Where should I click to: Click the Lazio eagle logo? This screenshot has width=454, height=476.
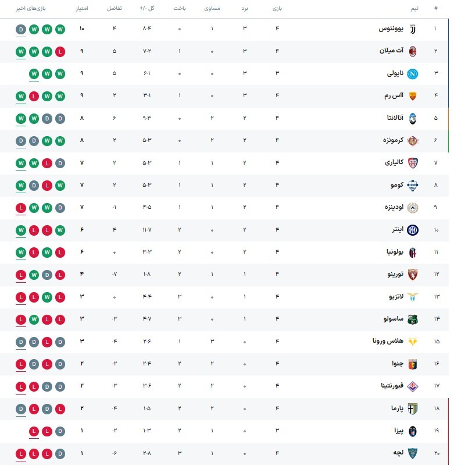(x=413, y=297)
